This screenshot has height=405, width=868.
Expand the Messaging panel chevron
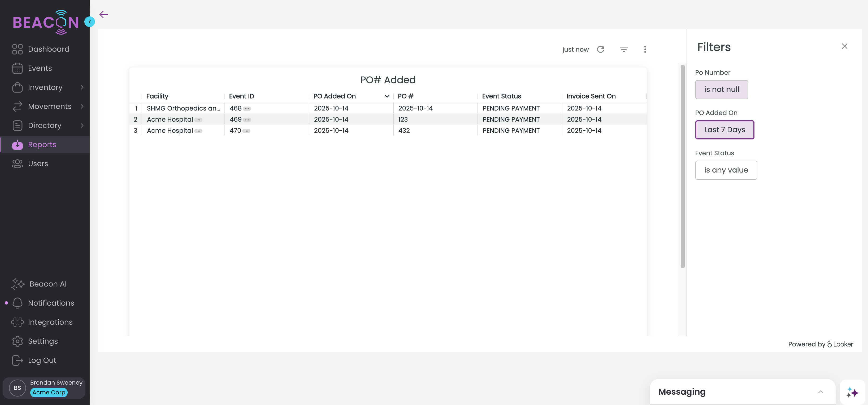tap(821, 392)
